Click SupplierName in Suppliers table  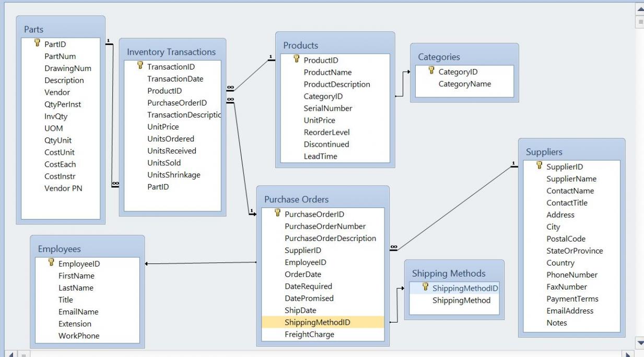click(571, 179)
